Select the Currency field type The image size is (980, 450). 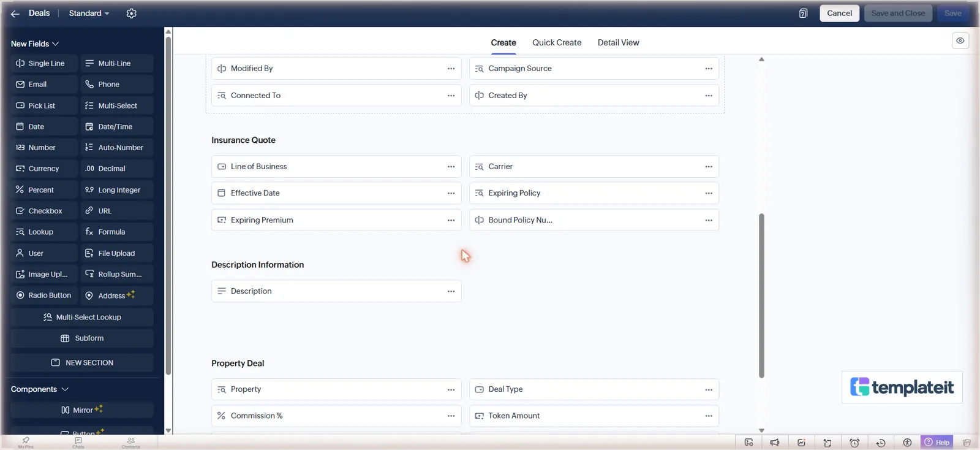coord(44,169)
